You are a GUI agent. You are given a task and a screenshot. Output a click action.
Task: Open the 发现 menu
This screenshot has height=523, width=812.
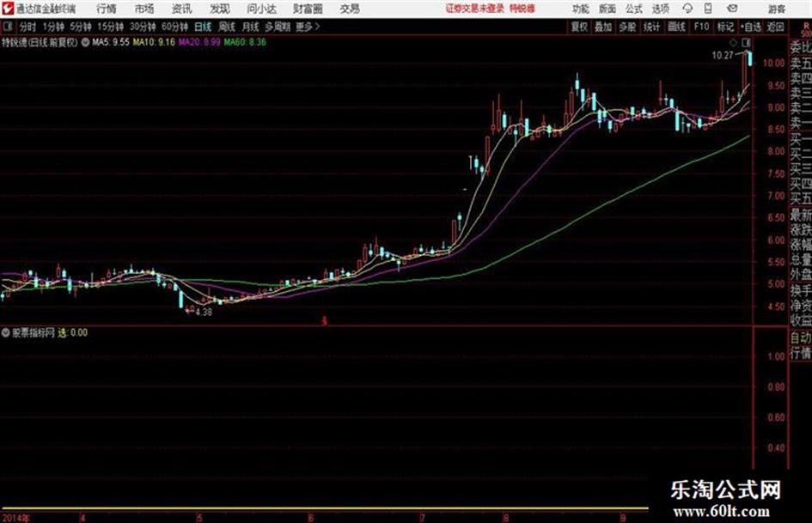point(220,9)
